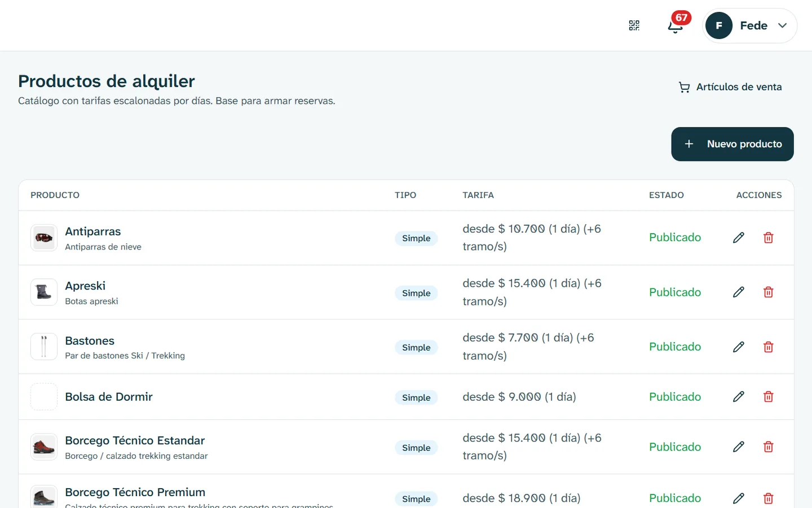This screenshot has height=508, width=812.
Task: Open the Antiparras goggles thumbnail
Action: (44, 238)
